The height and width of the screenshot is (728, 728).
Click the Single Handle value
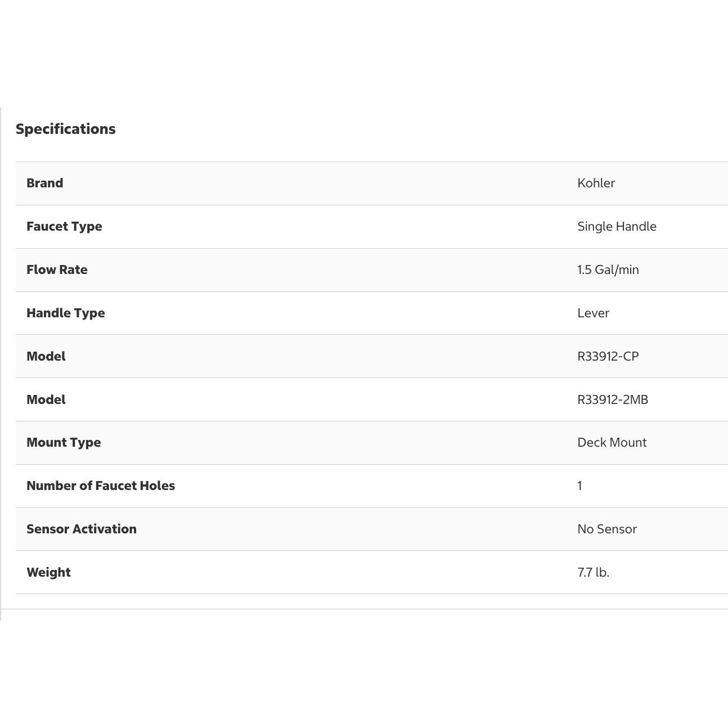coord(617,226)
